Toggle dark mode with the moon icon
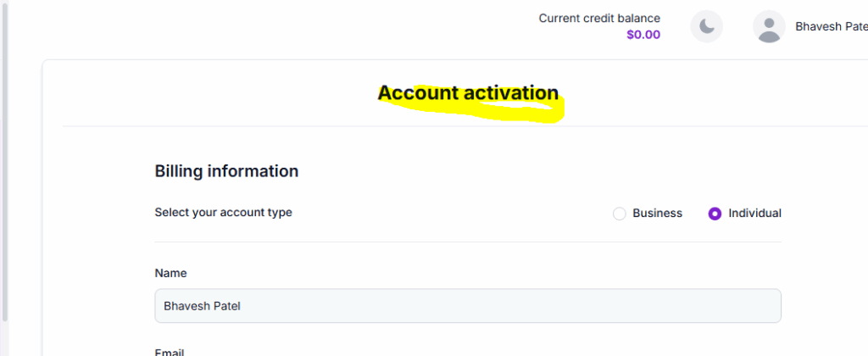This screenshot has height=356, width=868. click(x=706, y=26)
